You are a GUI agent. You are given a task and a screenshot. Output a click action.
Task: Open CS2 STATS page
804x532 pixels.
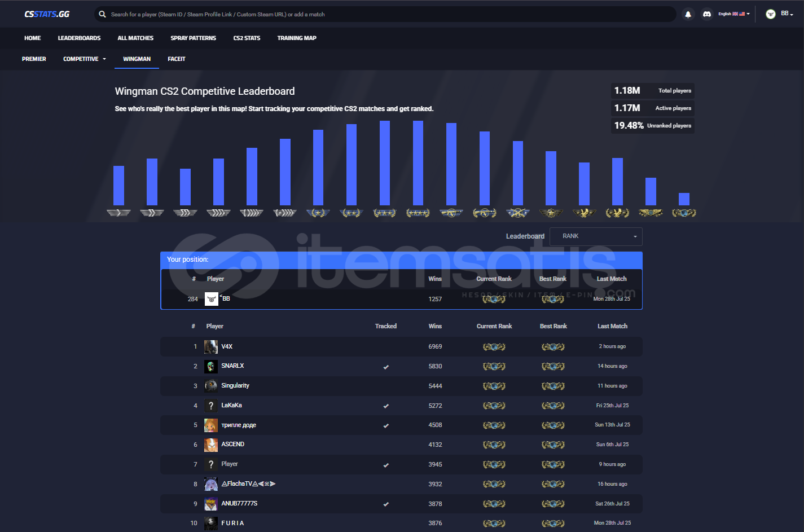point(247,38)
